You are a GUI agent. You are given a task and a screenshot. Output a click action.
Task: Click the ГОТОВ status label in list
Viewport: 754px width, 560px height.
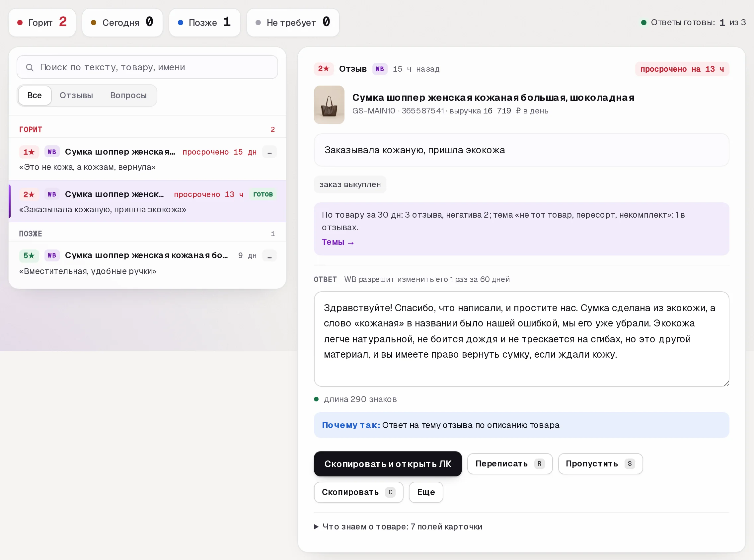263,194
